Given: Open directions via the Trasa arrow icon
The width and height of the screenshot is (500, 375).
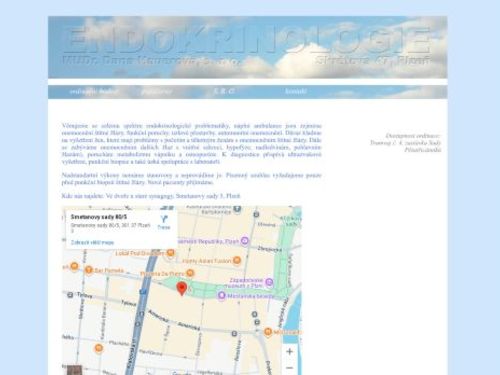Looking at the screenshot, I should point(164,219).
